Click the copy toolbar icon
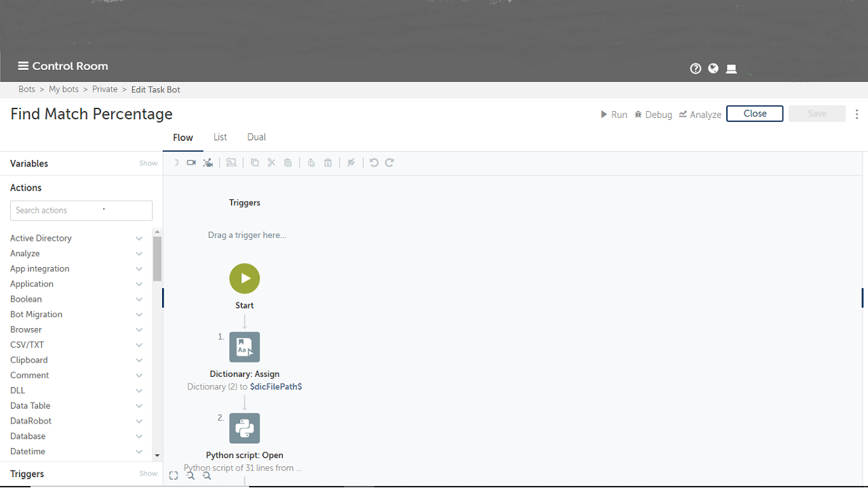 tap(255, 163)
